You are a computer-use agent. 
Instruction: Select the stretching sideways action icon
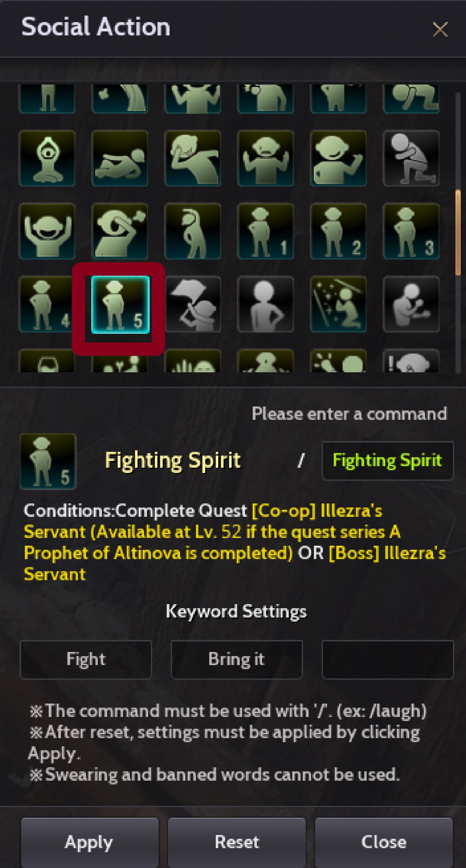[192, 231]
